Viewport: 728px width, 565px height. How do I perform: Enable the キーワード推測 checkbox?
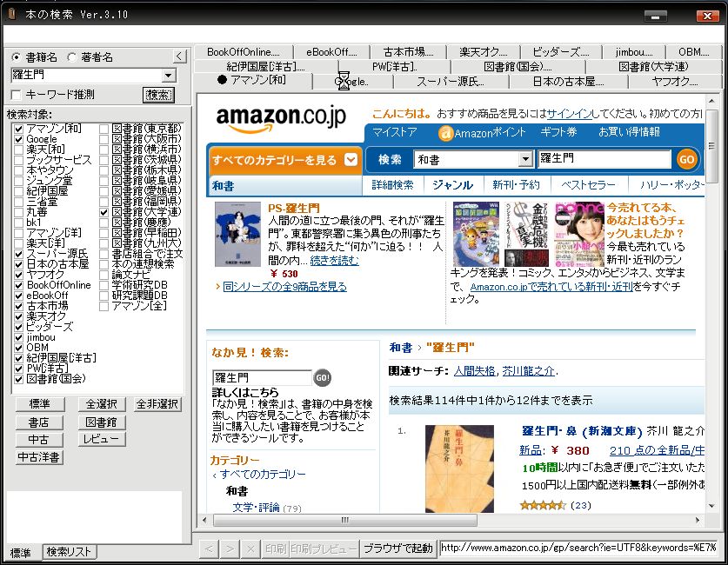pyautogui.click(x=17, y=95)
